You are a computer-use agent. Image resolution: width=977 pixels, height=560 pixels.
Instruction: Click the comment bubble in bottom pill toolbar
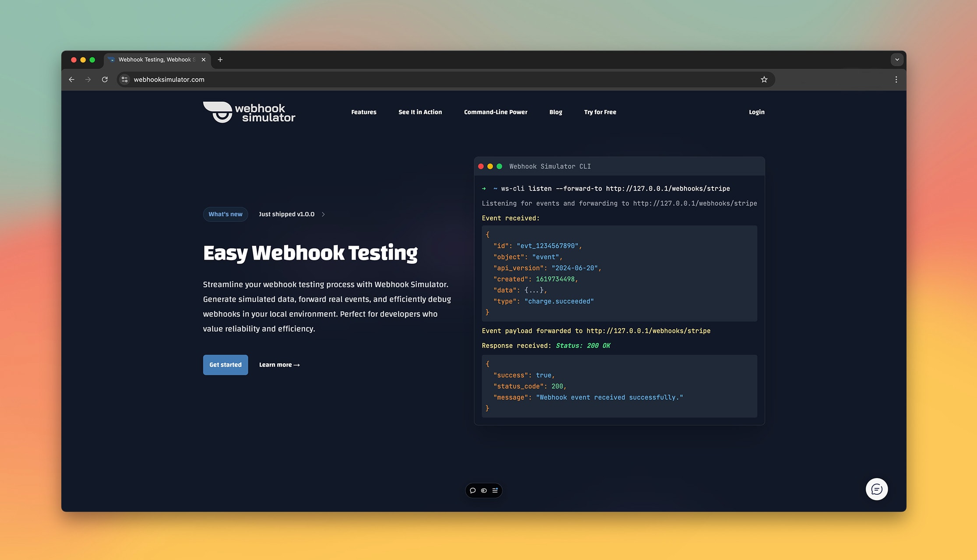coord(473,490)
